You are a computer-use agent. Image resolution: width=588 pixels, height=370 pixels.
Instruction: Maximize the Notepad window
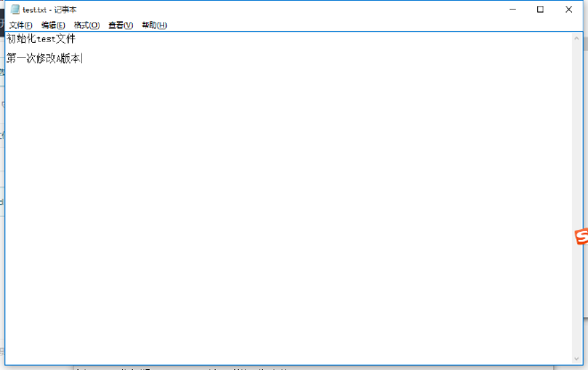pyautogui.click(x=540, y=9)
